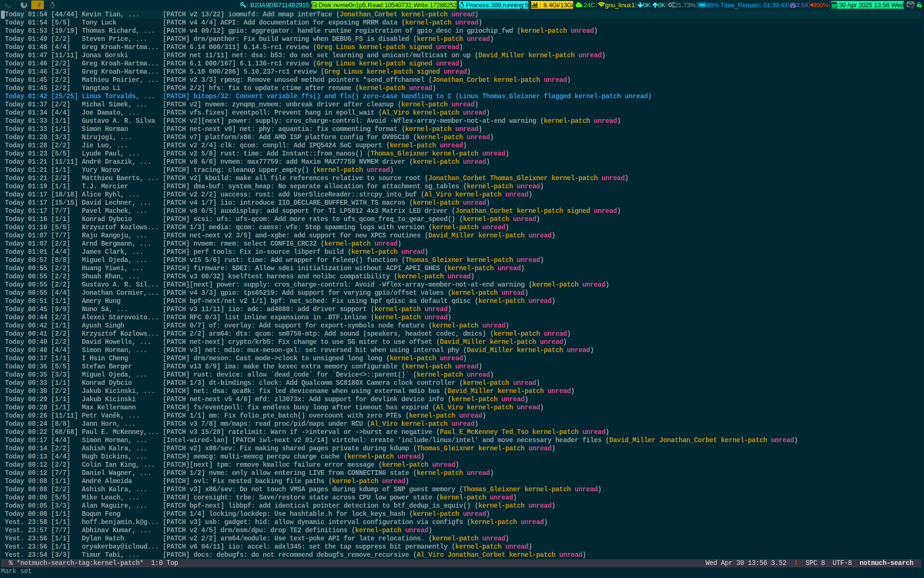Switch to the terminal workspace icon

coord(8,5)
